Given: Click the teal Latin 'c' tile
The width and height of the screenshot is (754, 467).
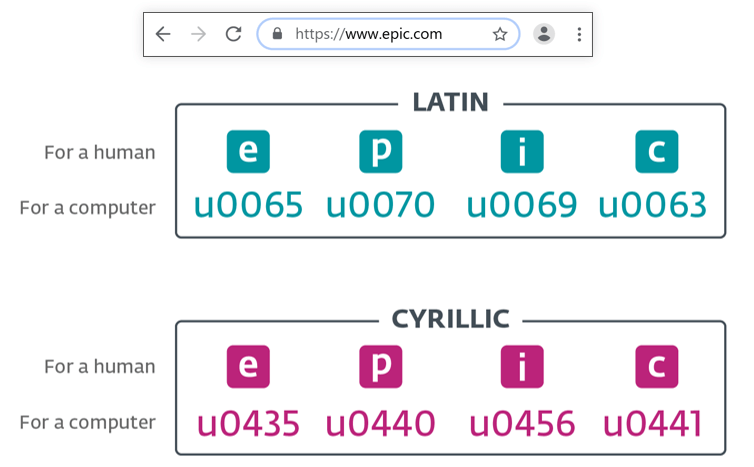Looking at the screenshot, I should [656, 152].
